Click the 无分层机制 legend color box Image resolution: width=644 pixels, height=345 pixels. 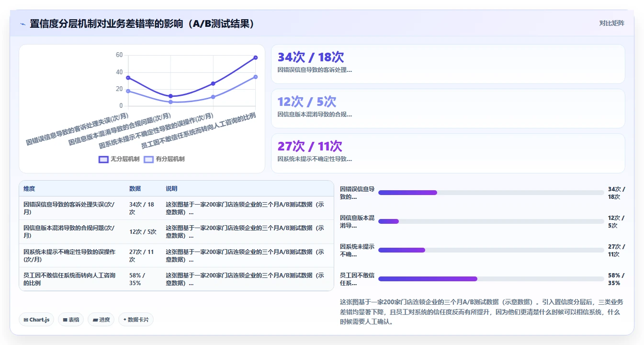click(x=103, y=160)
